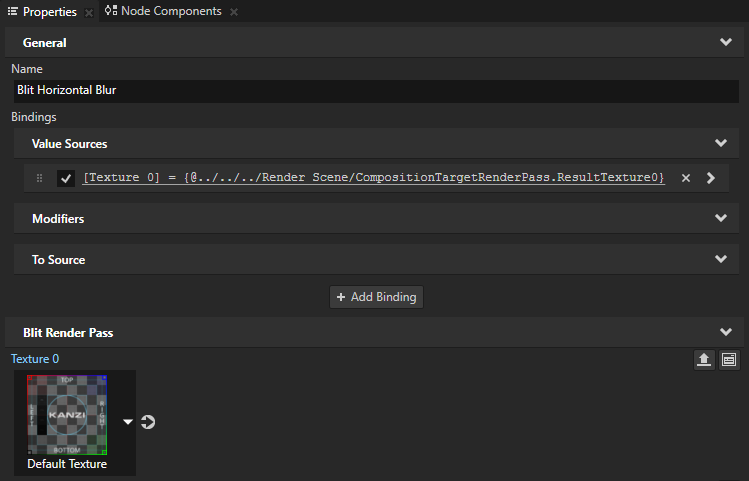Viewport: 749px width, 481px height.
Task: Select the Properties tab
Action: [x=48, y=11]
